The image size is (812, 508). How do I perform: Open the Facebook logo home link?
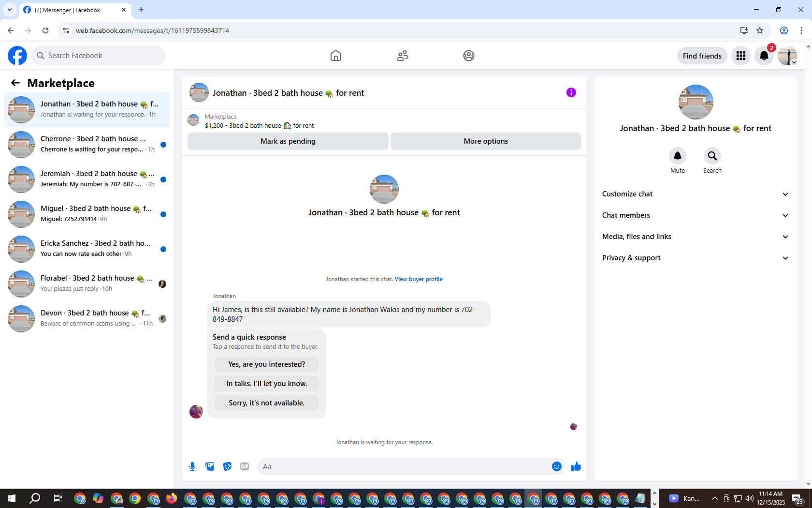[x=17, y=56]
